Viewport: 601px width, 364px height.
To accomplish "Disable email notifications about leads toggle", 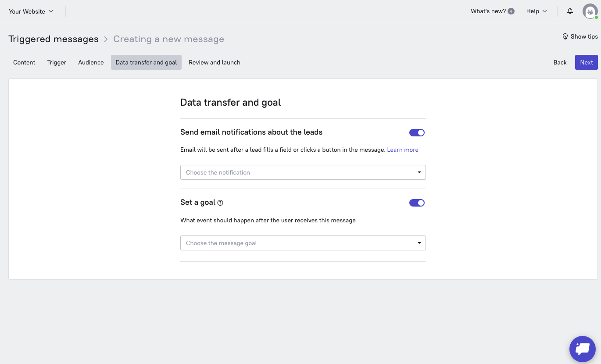I will point(417,132).
